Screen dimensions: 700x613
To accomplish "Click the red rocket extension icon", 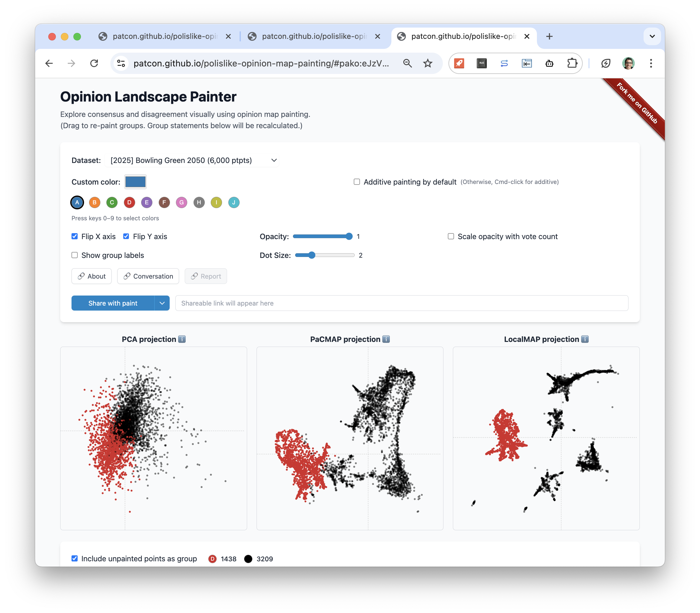I will (x=459, y=63).
